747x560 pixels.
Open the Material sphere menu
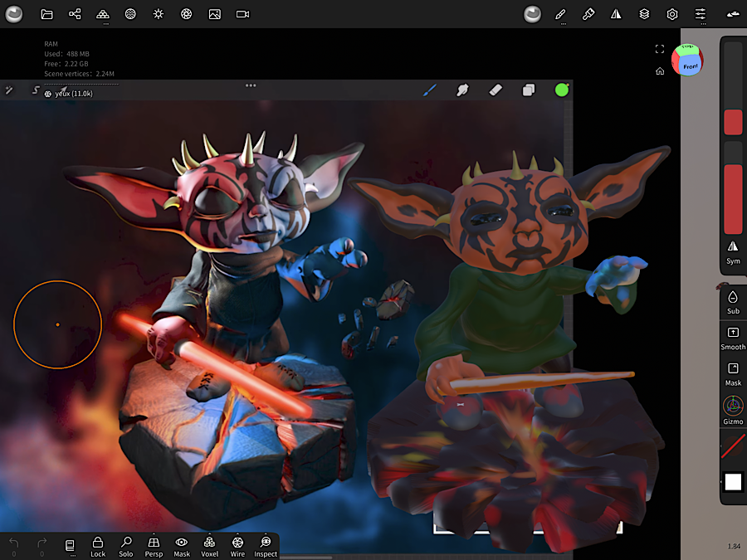130,14
